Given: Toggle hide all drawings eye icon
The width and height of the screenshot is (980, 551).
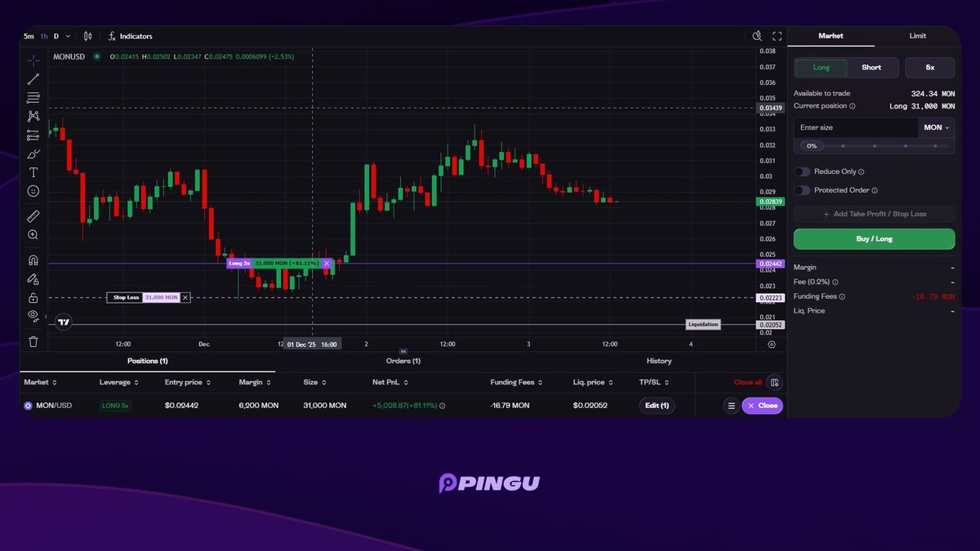Looking at the screenshot, I should 33,315.
